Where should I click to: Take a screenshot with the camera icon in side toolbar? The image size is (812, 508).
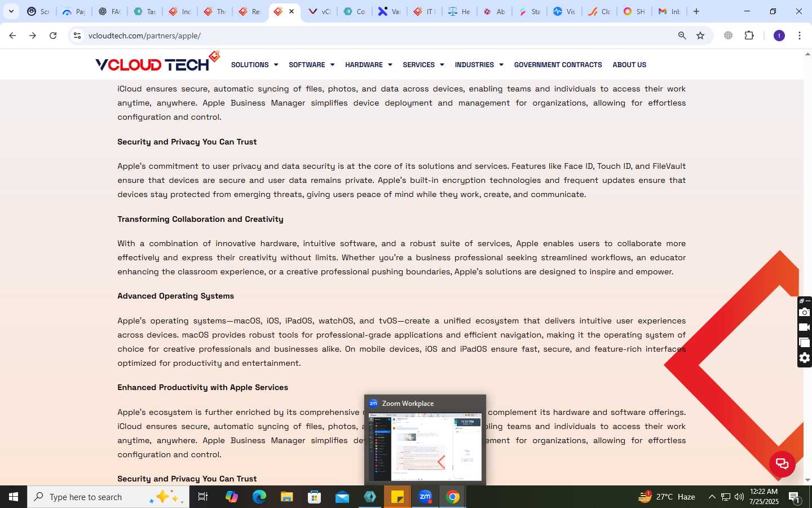point(805,312)
